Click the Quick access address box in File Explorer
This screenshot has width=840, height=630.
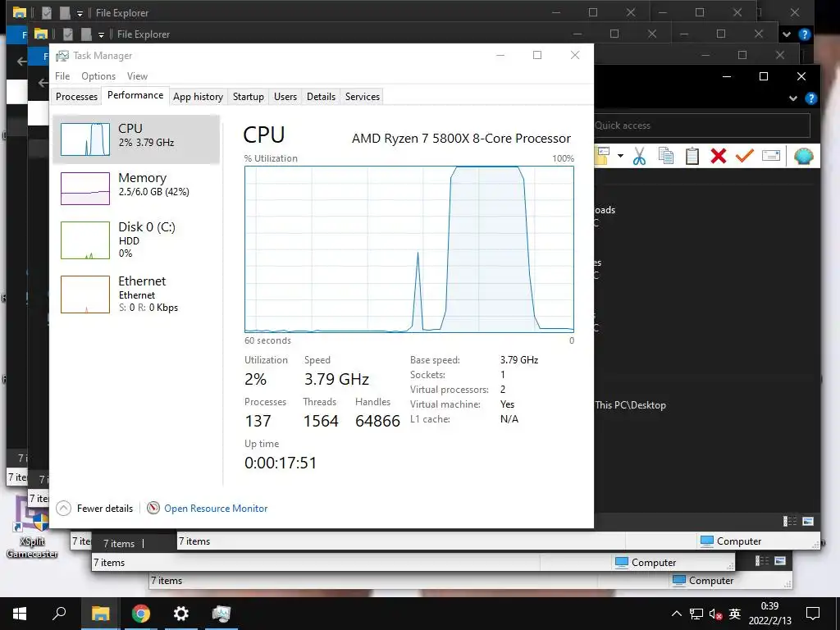[702, 126]
